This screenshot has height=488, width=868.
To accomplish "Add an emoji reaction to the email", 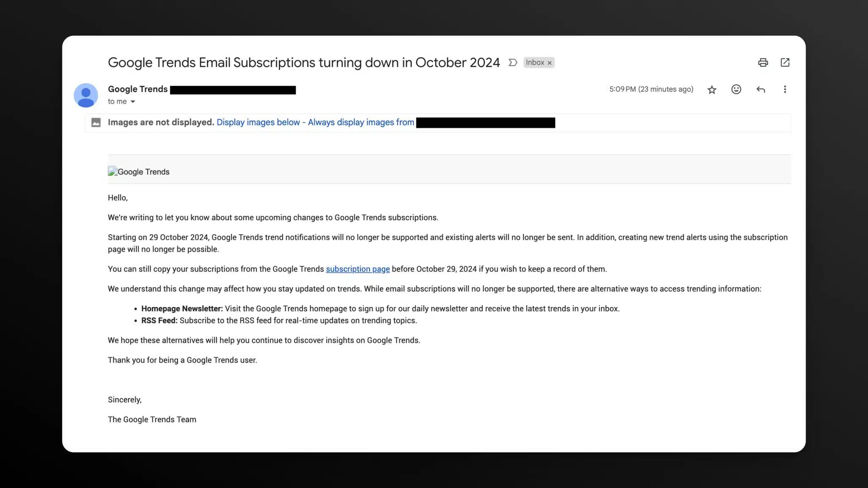I will [x=736, y=89].
